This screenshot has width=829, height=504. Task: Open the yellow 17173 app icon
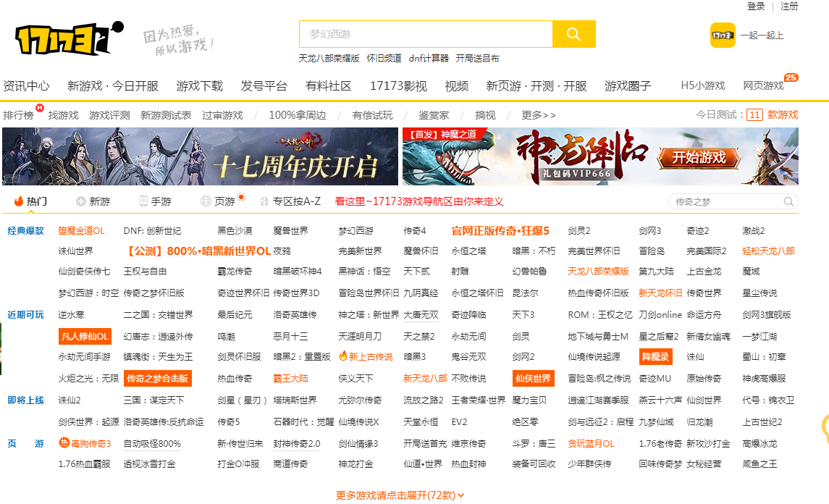722,35
